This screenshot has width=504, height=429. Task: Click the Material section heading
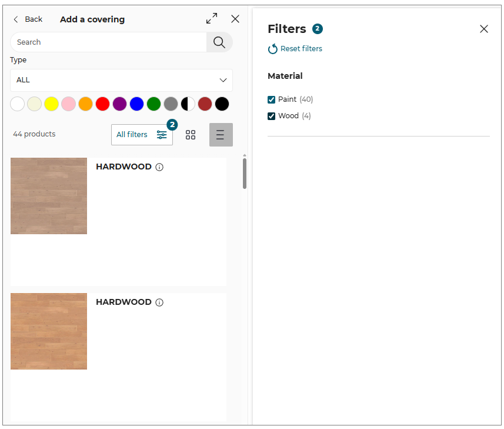coord(285,76)
